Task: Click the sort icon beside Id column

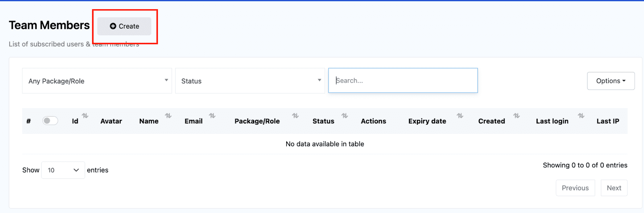Action: click(85, 116)
